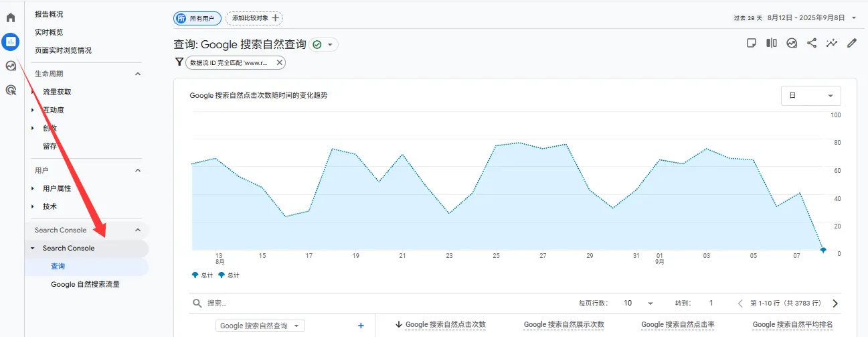This screenshot has width=868, height=337.
Task: Open 实时概览 in sidebar
Action: click(49, 32)
